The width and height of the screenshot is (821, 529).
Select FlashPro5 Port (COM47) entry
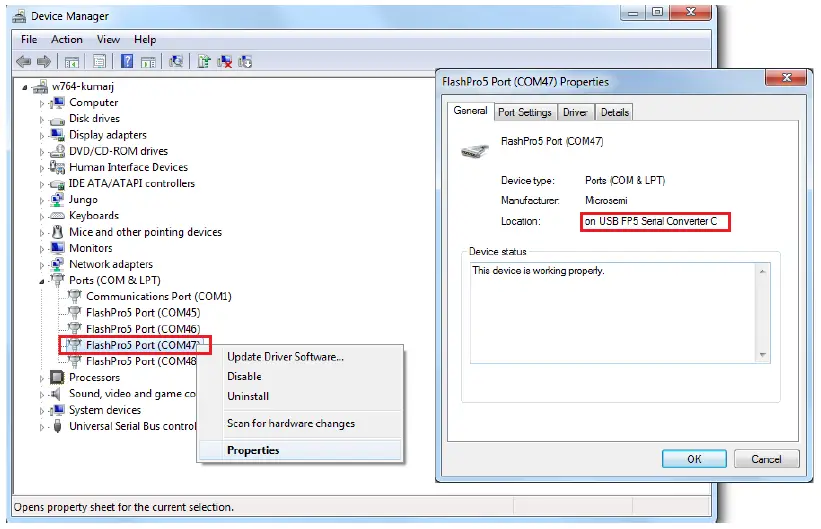click(142, 345)
